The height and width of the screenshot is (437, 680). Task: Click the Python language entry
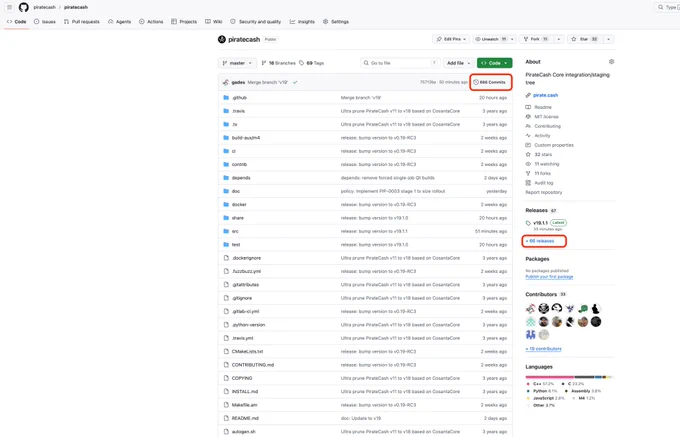point(542,391)
